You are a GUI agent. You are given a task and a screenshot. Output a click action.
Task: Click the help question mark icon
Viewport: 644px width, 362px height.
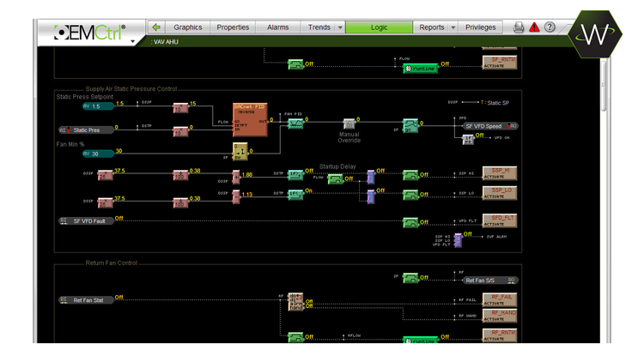pos(550,27)
